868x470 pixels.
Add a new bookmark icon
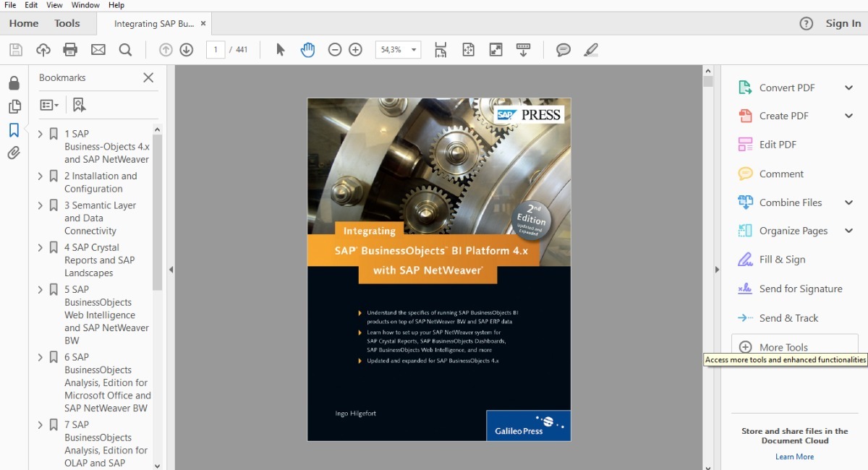click(79, 105)
